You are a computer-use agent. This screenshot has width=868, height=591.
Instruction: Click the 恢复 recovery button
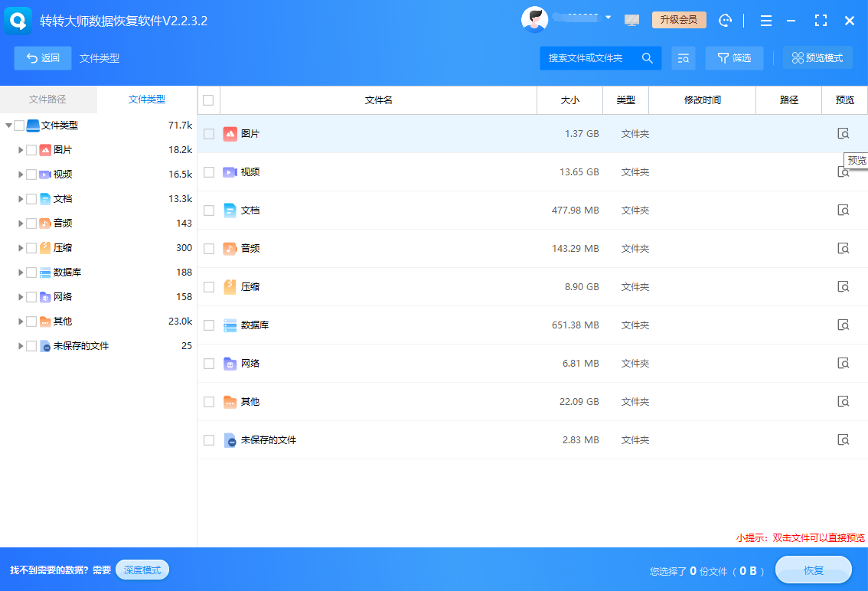814,570
